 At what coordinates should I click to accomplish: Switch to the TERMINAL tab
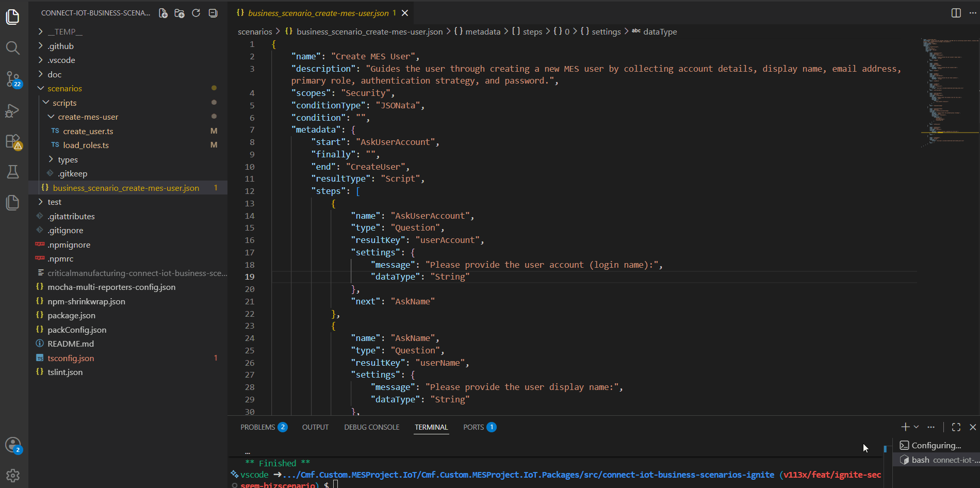click(x=431, y=427)
